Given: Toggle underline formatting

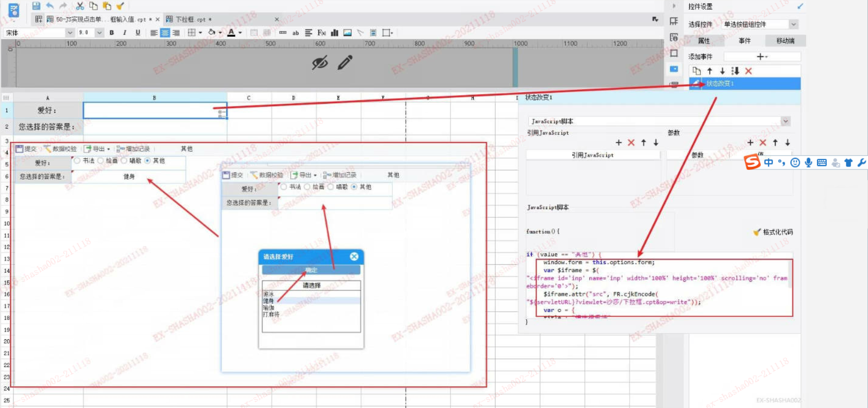Looking at the screenshot, I should (138, 32).
